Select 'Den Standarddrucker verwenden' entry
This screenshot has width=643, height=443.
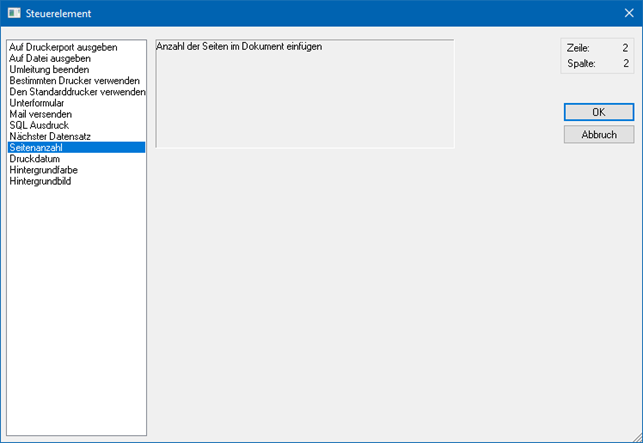pyautogui.click(x=77, y=92)
